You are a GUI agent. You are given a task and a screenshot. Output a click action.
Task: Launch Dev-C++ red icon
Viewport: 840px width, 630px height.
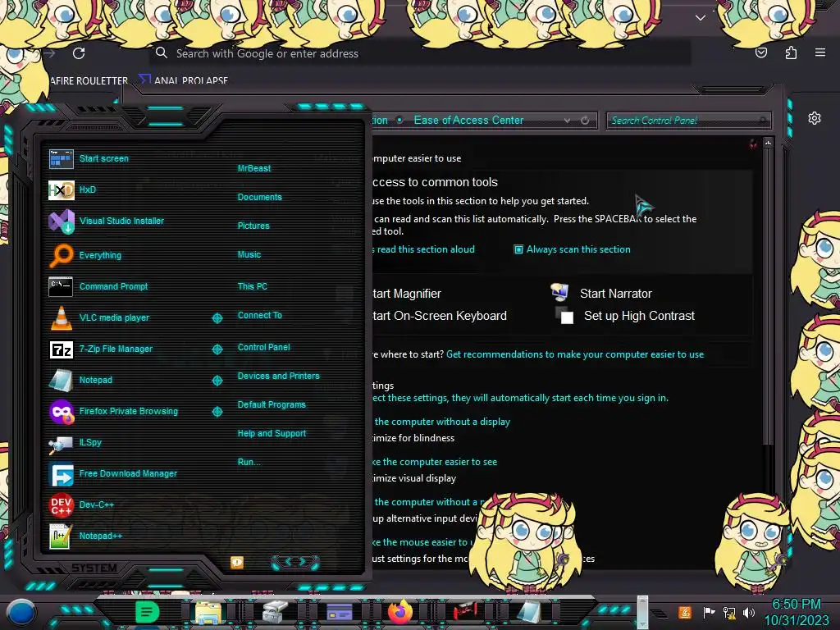(61, 505)
